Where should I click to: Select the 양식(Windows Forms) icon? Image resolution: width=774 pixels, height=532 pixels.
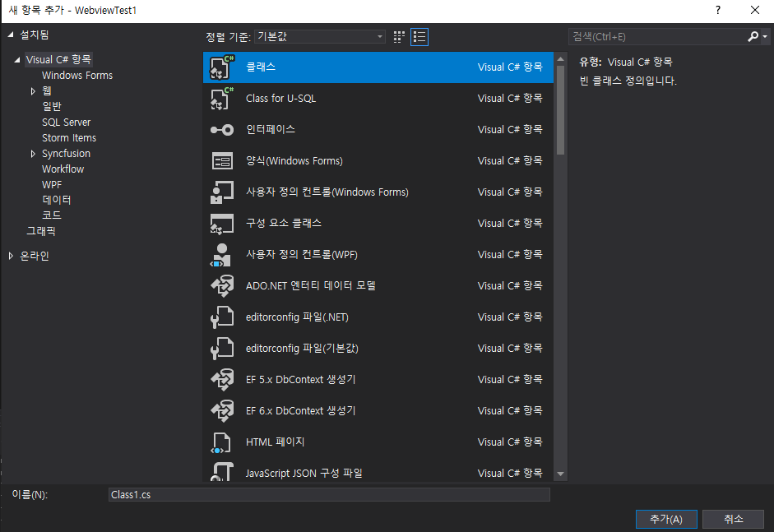[221, 161]
